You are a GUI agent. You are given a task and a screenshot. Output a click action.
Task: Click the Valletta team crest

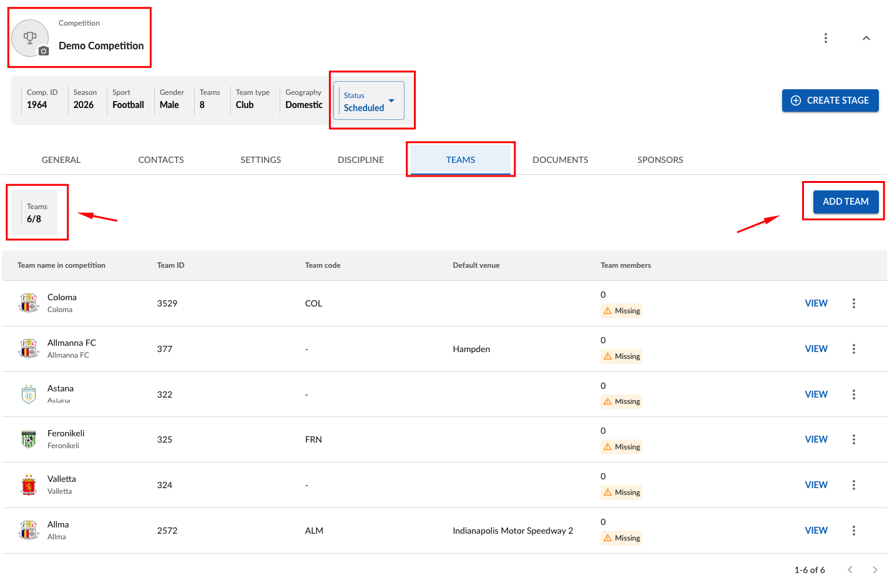click(x=29, y=485)
